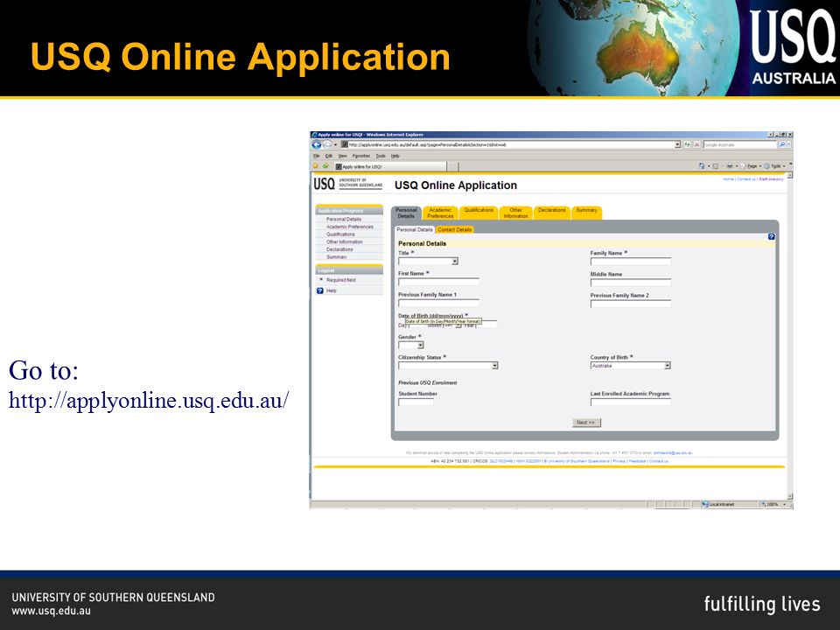Click the Middle Name input field
This screenshot has height=630, width=840.
pos(631,283)
